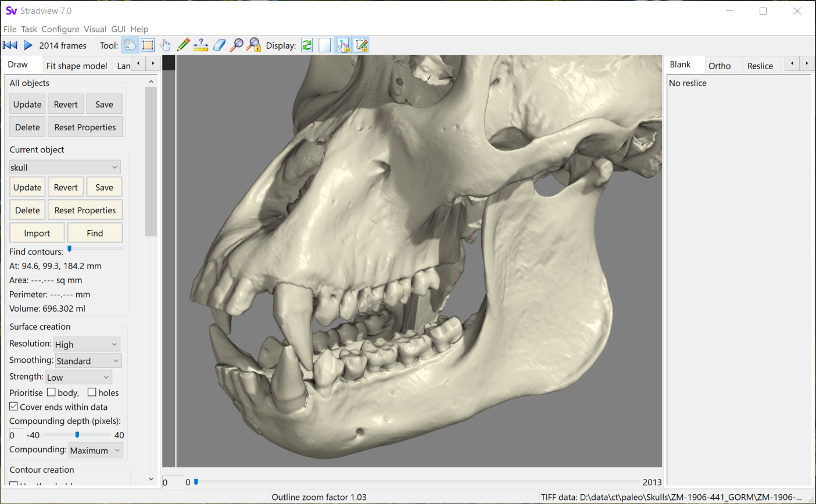816x504 pixels.
Task: Click Reset Properties under All objects
Action: coord(85,127)
